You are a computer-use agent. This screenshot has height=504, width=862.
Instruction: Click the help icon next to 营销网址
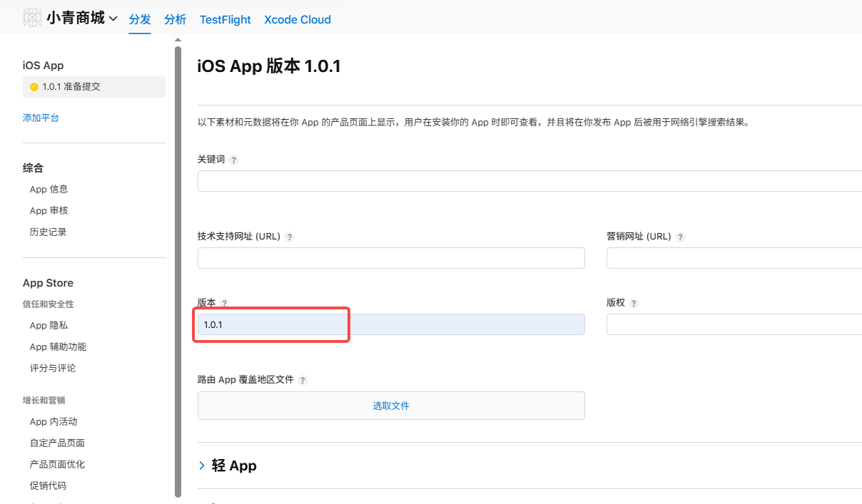[680, 237]
